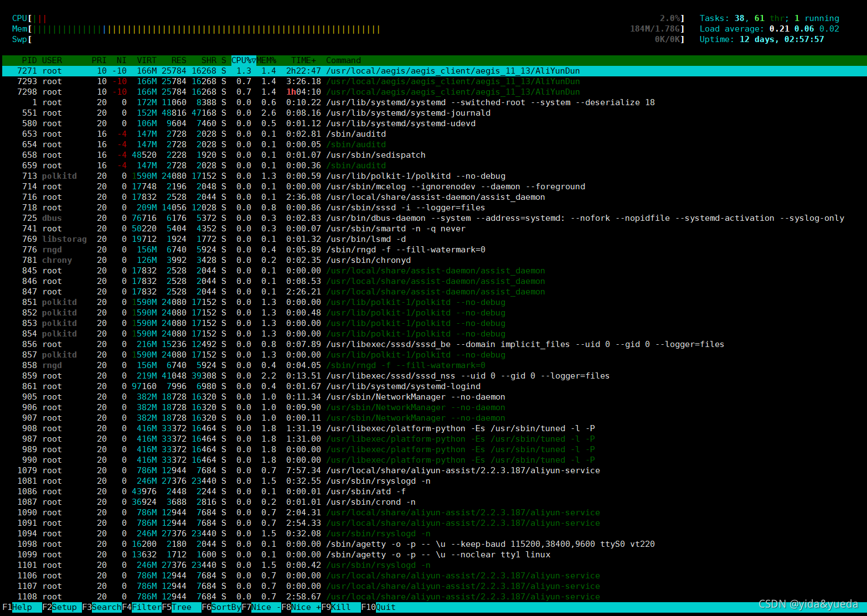The image size is (867, 616).
Task: Sort by the TIME+ column header
Action: tap(303, 60)
